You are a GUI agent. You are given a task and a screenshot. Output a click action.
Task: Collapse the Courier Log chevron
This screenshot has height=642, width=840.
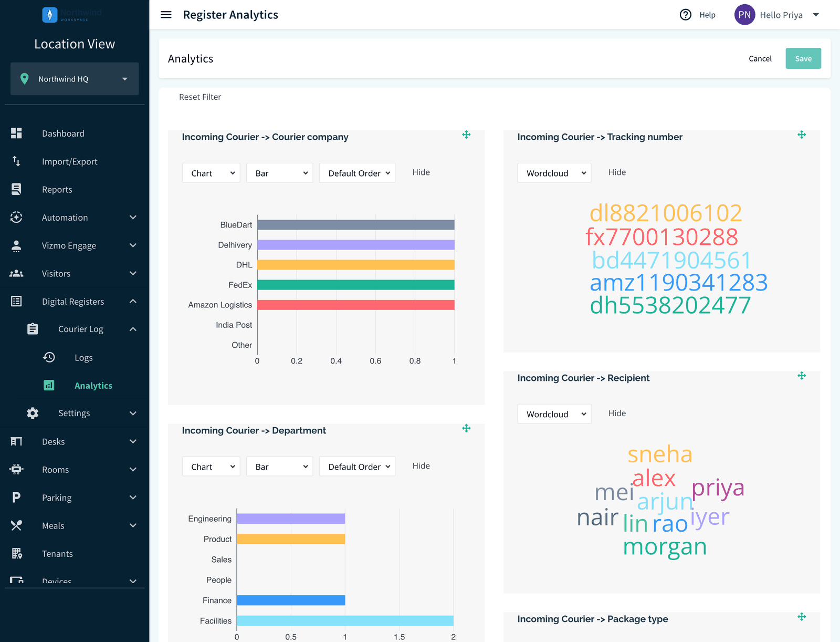[133, 329]
